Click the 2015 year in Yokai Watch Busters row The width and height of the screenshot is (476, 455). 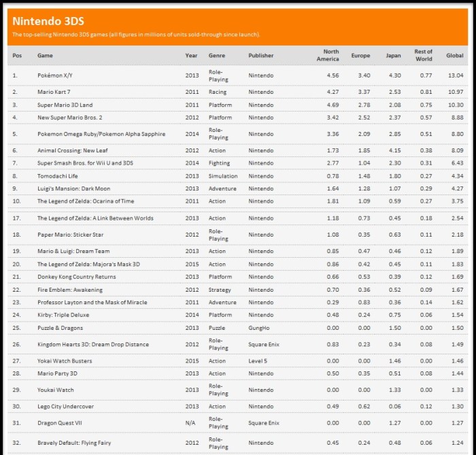(x=192, y=361)
